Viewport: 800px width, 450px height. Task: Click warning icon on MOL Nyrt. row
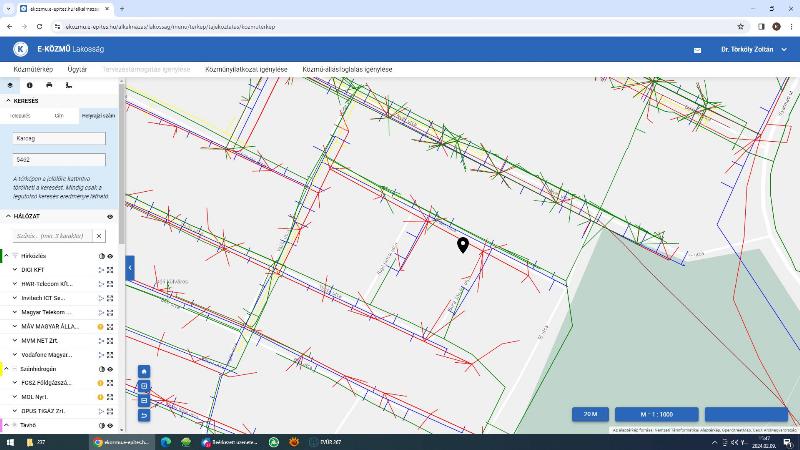point(101,397)
